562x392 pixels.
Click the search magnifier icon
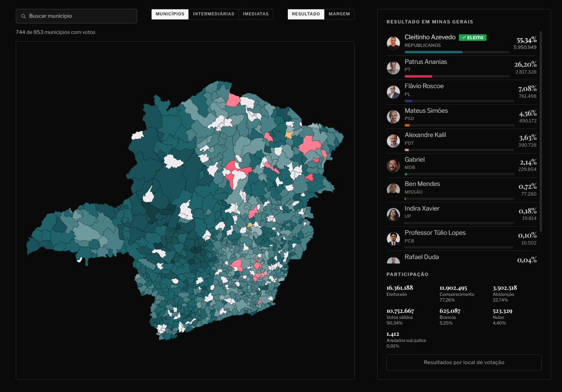pos(23,16)
